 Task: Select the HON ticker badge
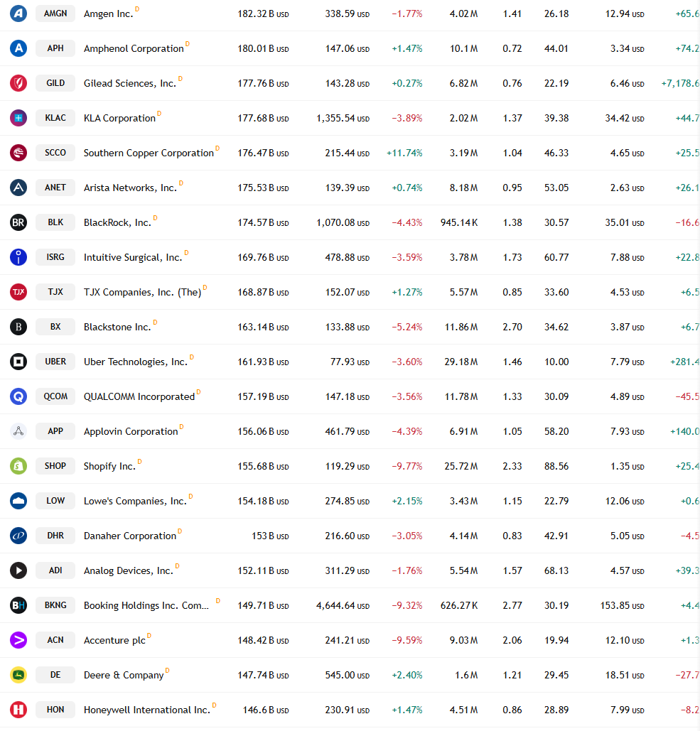click(55, 710)
